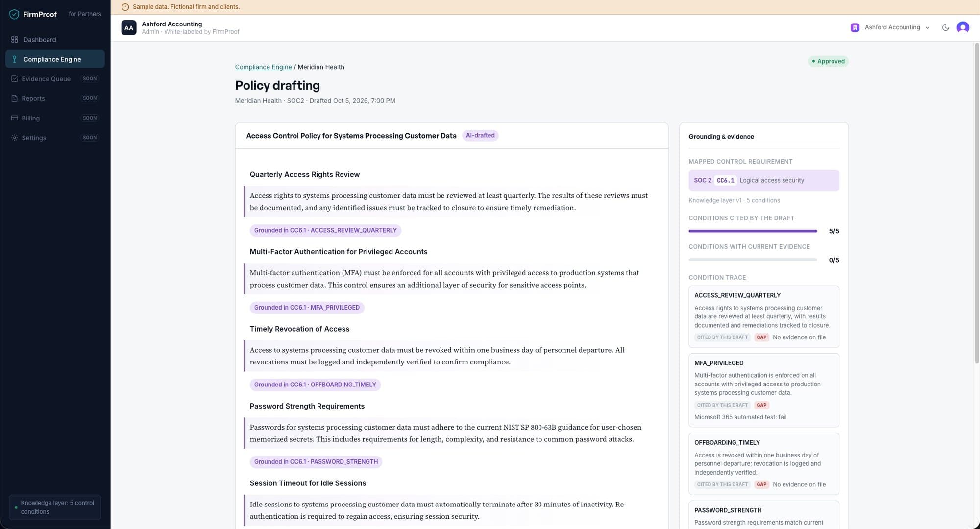980x529 pixels.
Task: Click the Reports document icon
Action: point(14,98)
